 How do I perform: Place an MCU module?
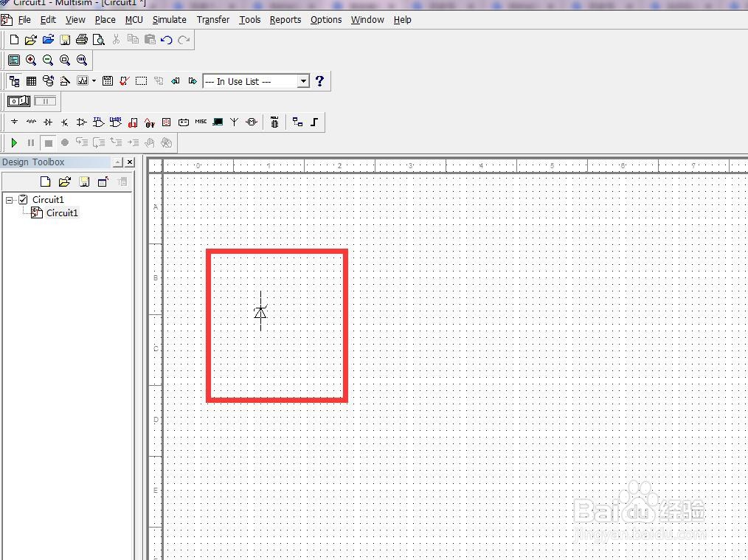(x=274, y=122)
